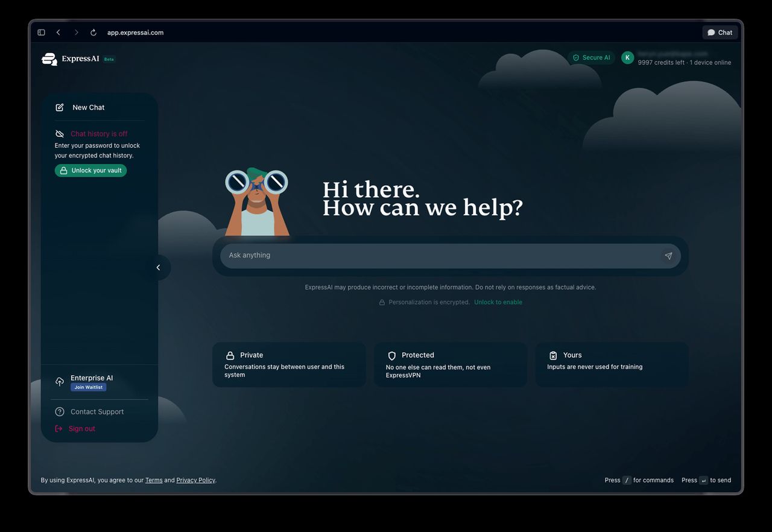Send the message with the paper-plane icon
772x532 pixels.
(x=668, y=256)
